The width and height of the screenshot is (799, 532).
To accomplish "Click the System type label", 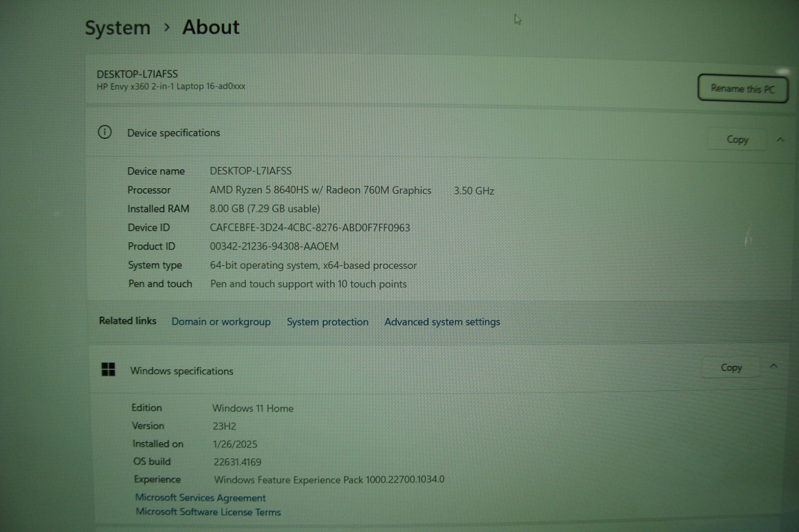I will [155, 265].
